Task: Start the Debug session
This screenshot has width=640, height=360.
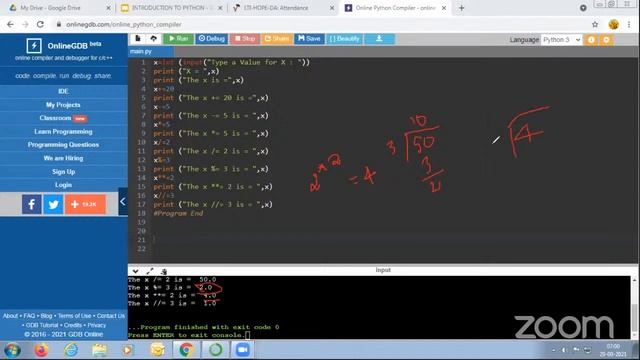Action: point(211,39)
